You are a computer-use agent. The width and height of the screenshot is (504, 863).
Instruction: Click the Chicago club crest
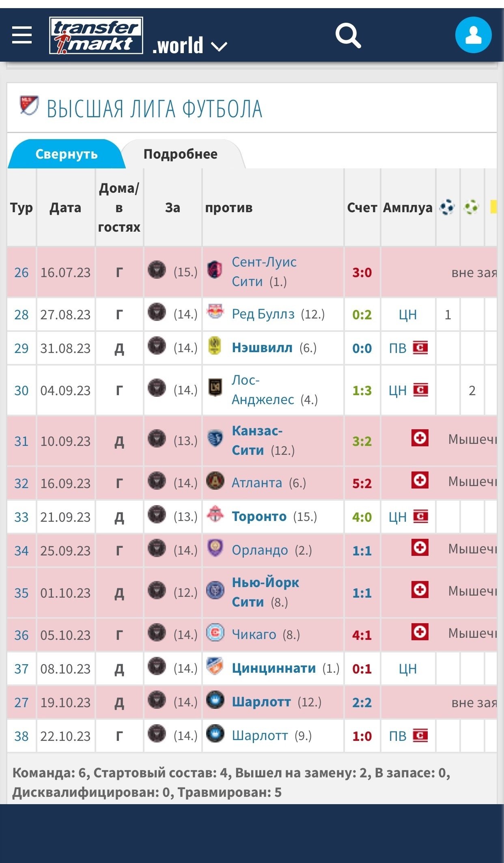click(215, 633)
